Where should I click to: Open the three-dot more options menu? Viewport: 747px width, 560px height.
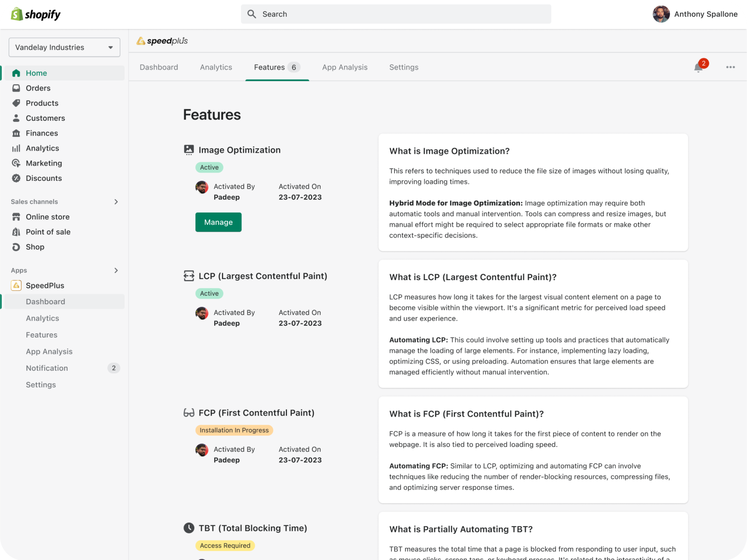pos(730,67)
